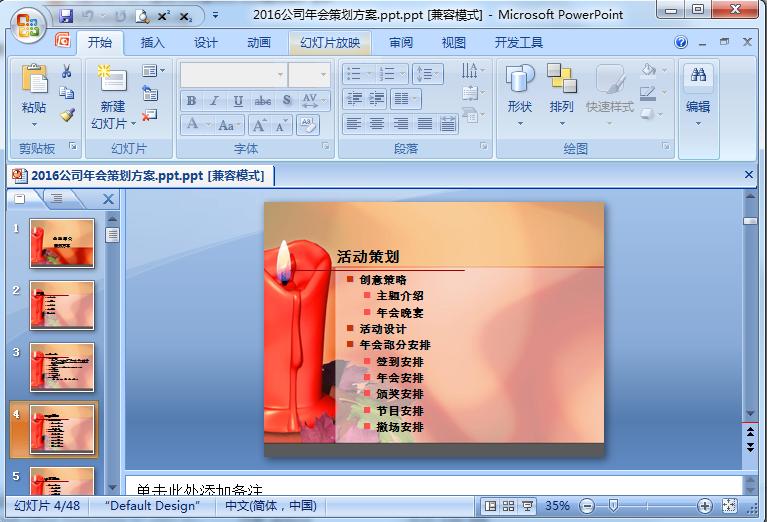Add a New Slide icon
Image resolution: width=767 pixels, height=522 pixels.
tap(112, 78)
